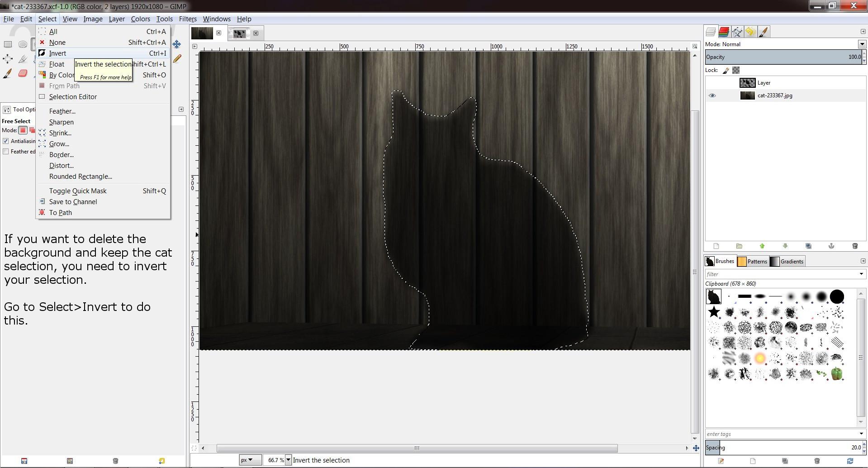
Task: Toggle Quick Mask at canvas corner
Action: click(x=194, y=448)
